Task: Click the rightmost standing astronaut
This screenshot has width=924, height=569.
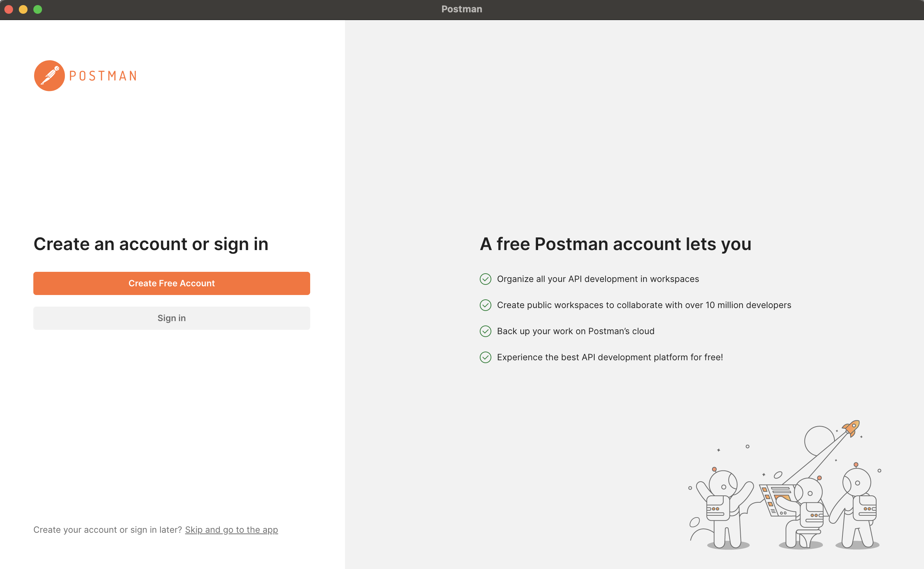Action: [856, 506]
